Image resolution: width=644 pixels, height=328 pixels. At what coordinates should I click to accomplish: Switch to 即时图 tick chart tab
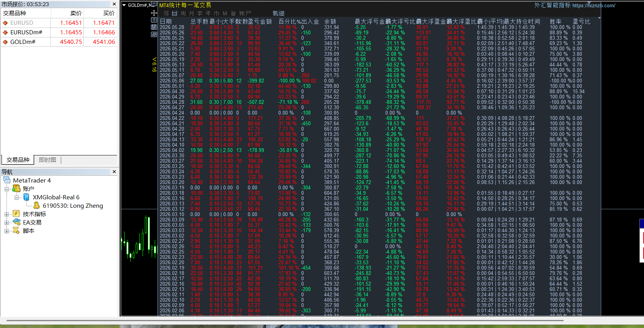[47, 160]
